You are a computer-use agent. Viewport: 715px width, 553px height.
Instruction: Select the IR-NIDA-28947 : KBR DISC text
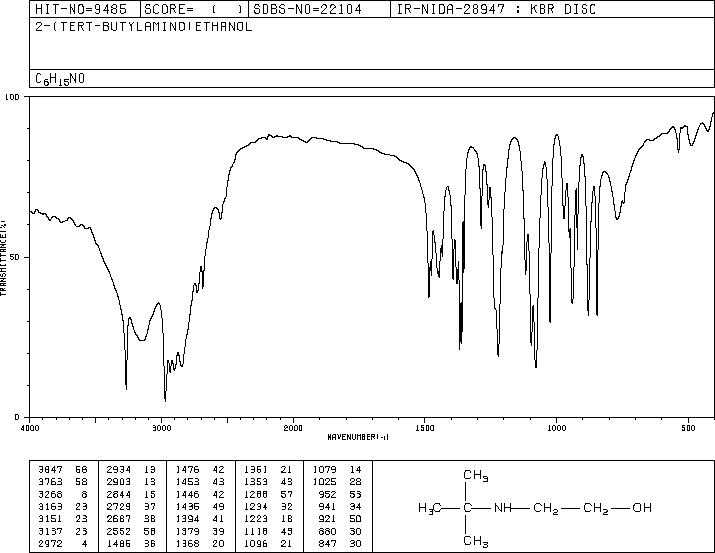coord(496,10)
